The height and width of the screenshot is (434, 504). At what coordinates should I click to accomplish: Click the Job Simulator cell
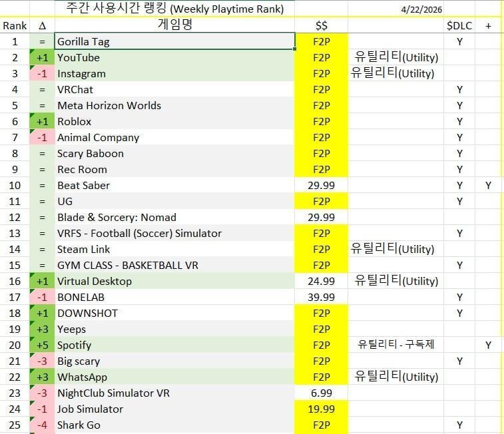click(174, 409)
